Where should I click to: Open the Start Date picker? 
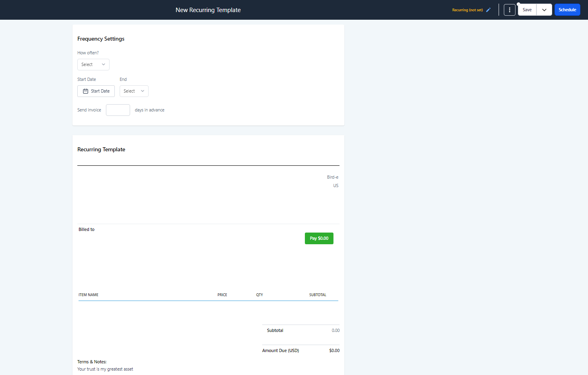point(96,91)
